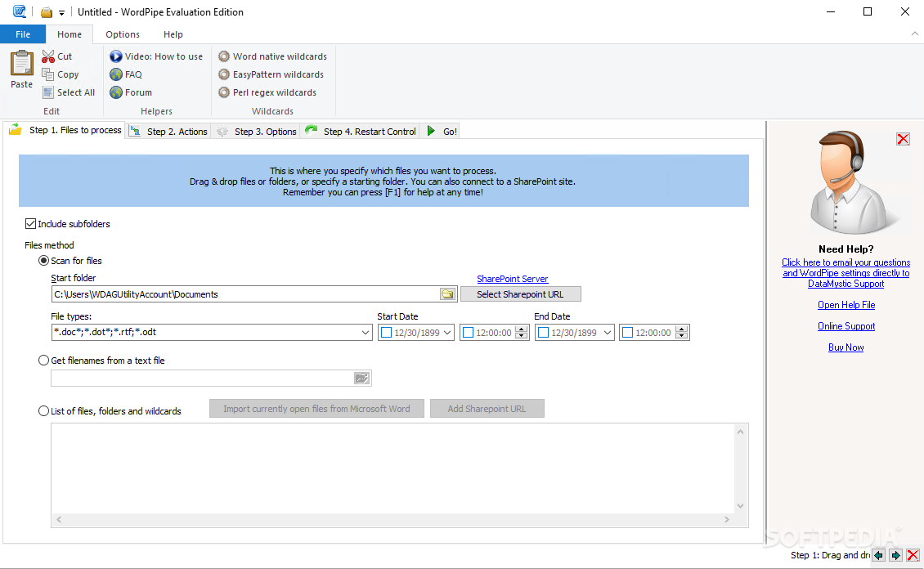
Task: Click the list's vertical scrollbar up arrow
Action: 741,432
